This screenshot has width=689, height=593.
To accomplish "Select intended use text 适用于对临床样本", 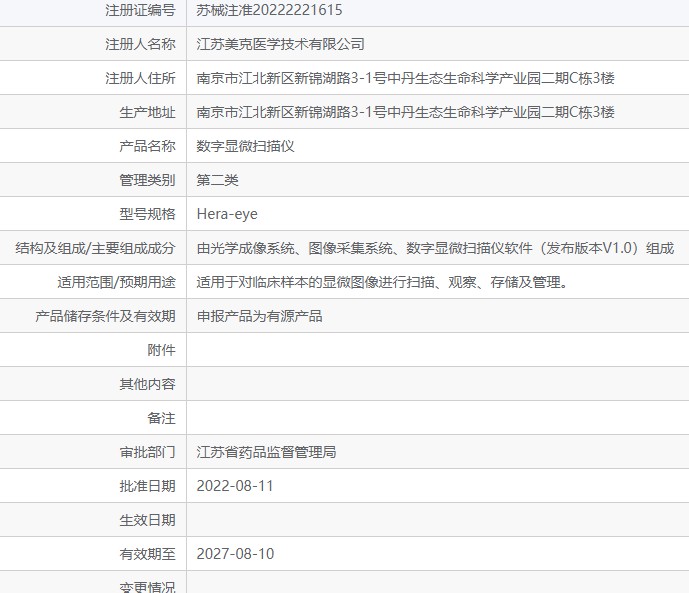I will pos(382,282).
